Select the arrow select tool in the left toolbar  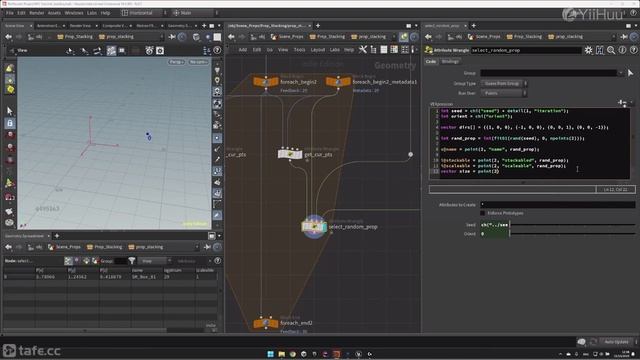[10, 111]
